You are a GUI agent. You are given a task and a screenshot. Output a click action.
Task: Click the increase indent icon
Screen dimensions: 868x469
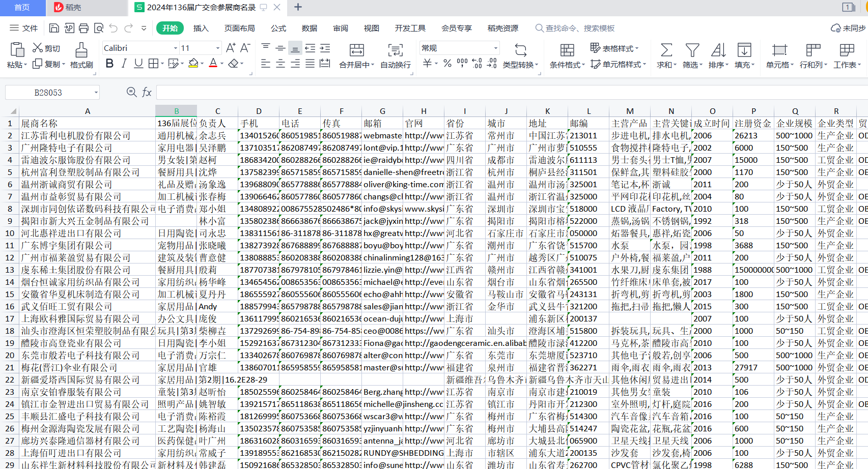tap(325, 48)
